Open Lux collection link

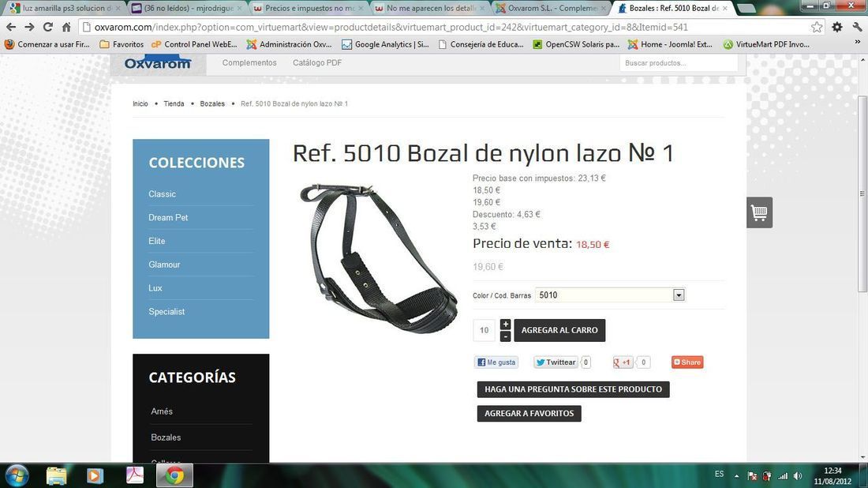coord(155,288)
